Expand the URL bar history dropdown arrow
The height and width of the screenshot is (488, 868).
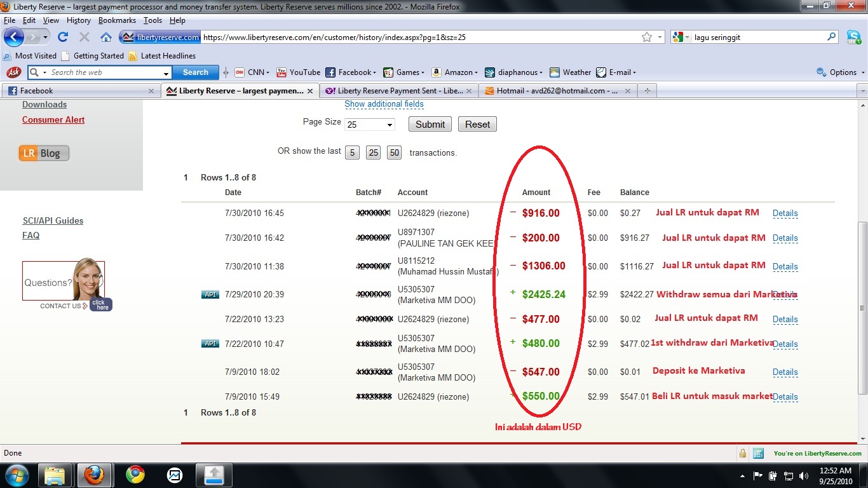[x=660, y=37]
